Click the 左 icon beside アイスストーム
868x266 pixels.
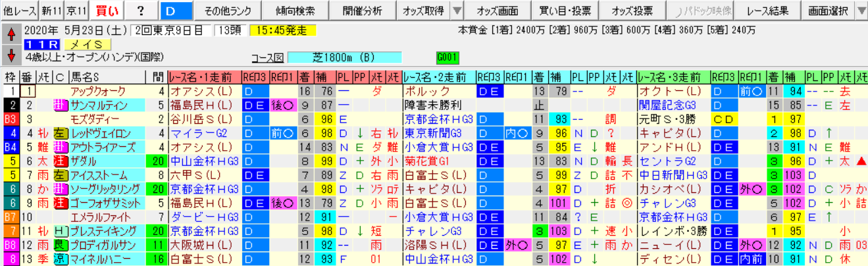[x=60, y=176]
